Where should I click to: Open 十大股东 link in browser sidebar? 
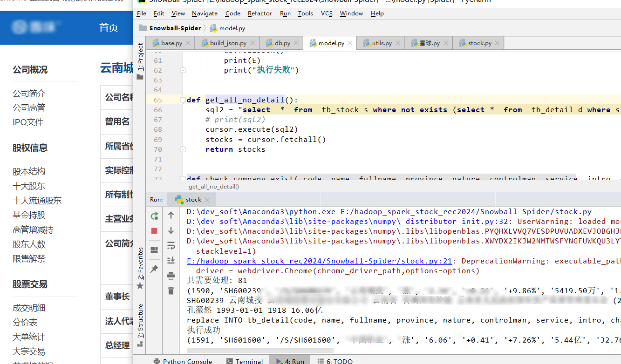click(x=29, y=186)
